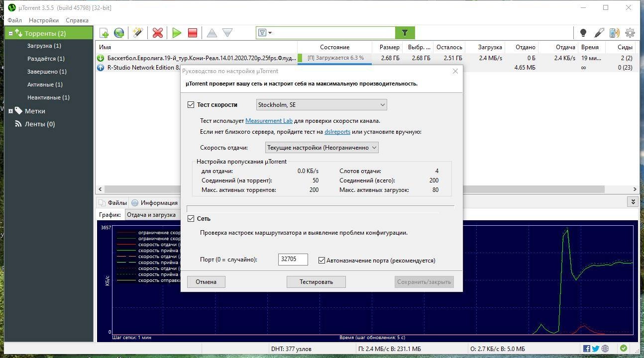Click the Файлы tab icon in lower pane
The width and height of the screenshot is (644, 358).
[x=102, y=203]
